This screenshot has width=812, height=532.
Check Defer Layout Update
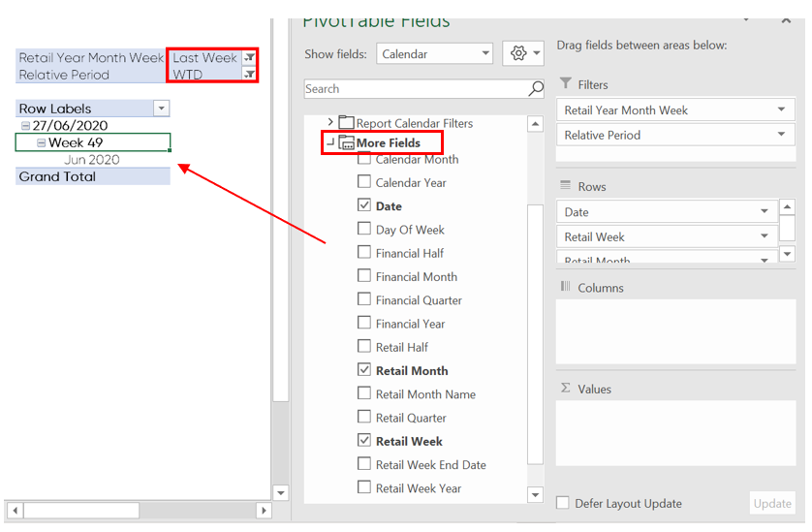pos(563,503)
